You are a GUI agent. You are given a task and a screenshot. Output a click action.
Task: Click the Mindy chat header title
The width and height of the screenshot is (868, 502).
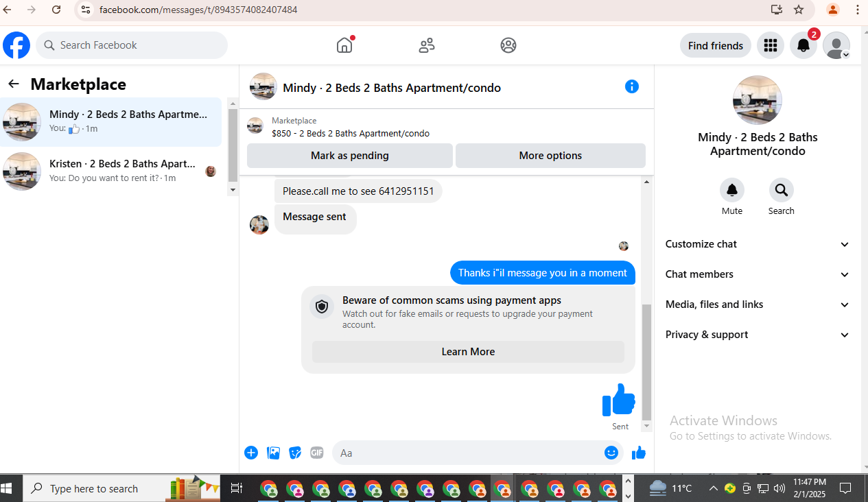(x=392, y=88)
